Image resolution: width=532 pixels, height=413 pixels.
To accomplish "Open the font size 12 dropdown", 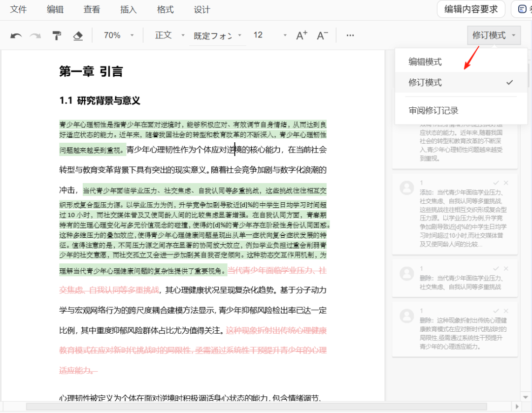I will [269, 35].
